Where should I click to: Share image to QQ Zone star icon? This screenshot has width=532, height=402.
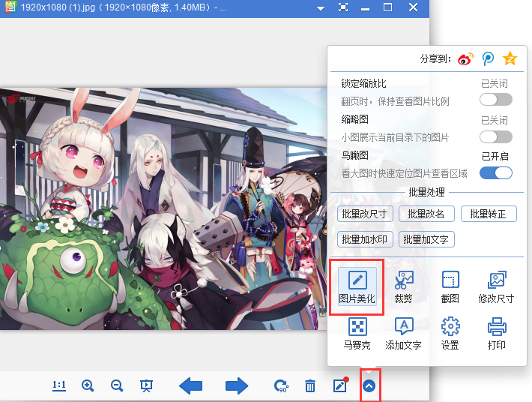[510, 58]
